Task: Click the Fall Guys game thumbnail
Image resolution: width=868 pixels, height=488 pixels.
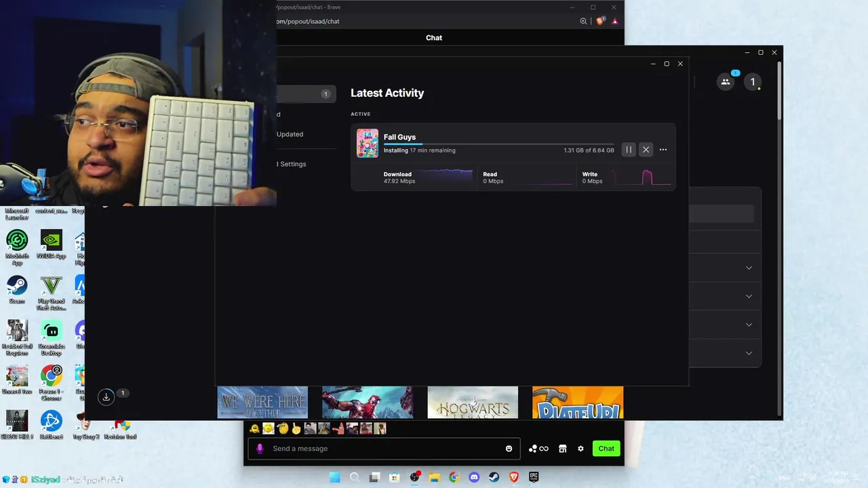Action: (368, 143)
